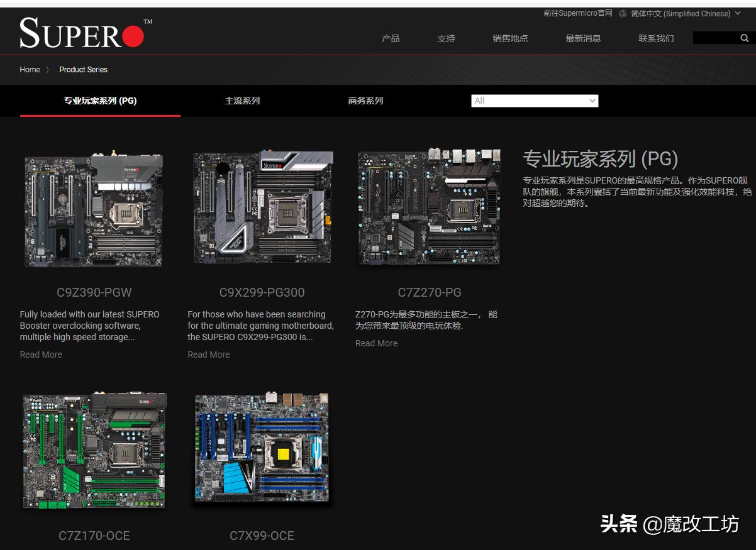This screenshot has height=550, width=756.
Task: Click the Home breadcrumb link
Action: pyautogui.click(x=30, y=70)
